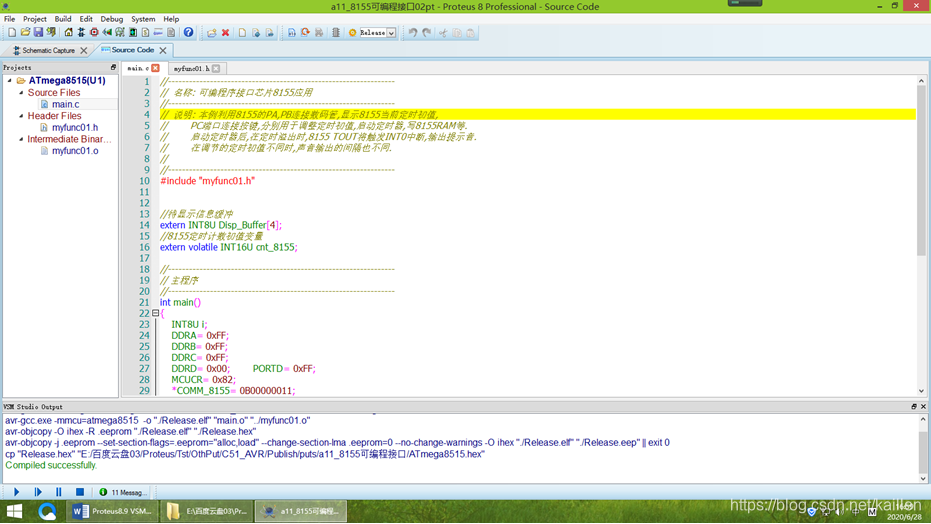Switch to the myfunc01.h editor tab
This screenshot has height=524, width=931.
click(191, 68)
